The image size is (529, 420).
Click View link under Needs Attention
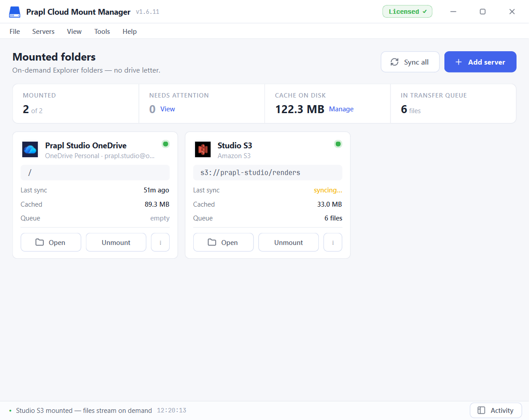pos(168,109)
